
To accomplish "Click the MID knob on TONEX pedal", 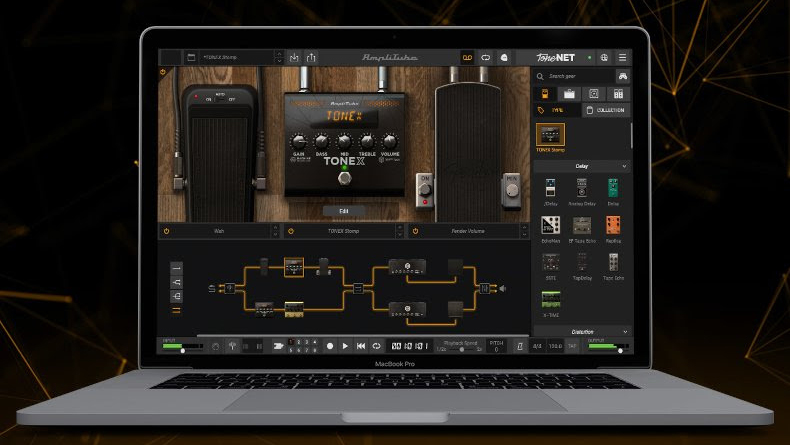I will click(345, 142).
